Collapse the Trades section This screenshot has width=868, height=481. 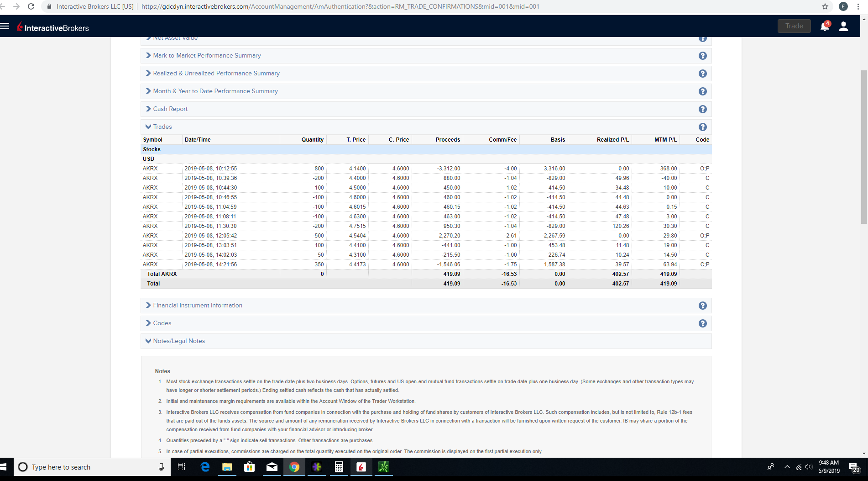point(162,127)
